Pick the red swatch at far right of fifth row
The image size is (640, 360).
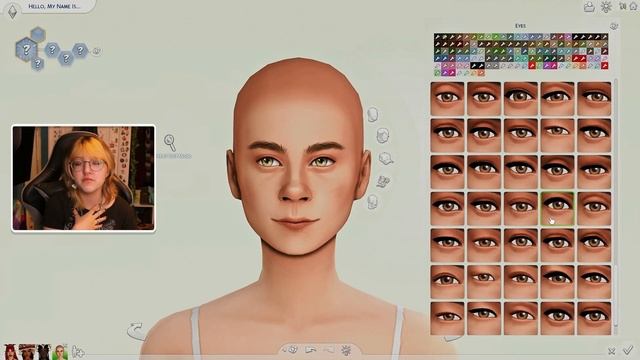(604, 65)
